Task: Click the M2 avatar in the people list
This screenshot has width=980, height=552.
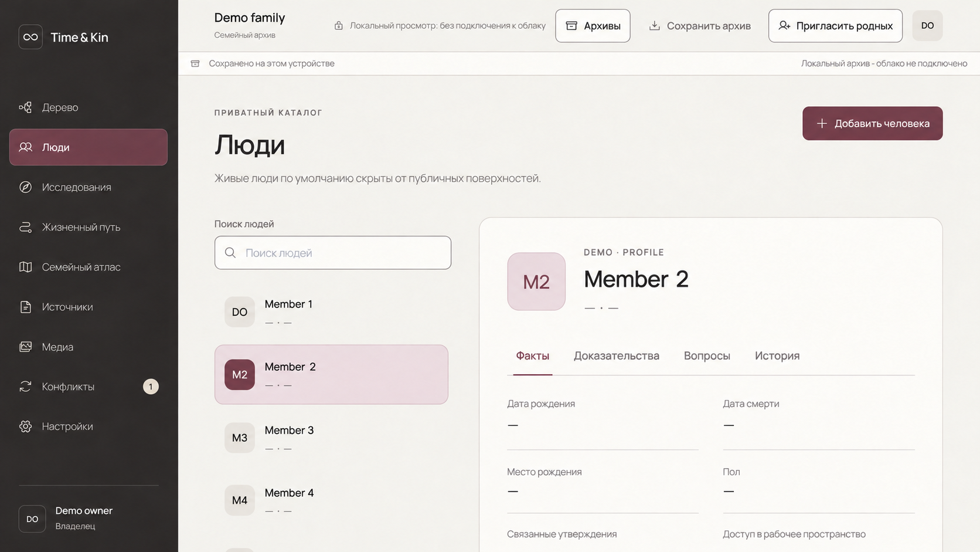Action: click(240, 375)
